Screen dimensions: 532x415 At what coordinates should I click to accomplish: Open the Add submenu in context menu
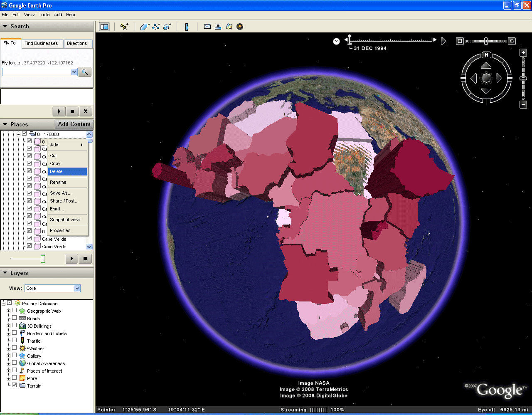[67, 145]
